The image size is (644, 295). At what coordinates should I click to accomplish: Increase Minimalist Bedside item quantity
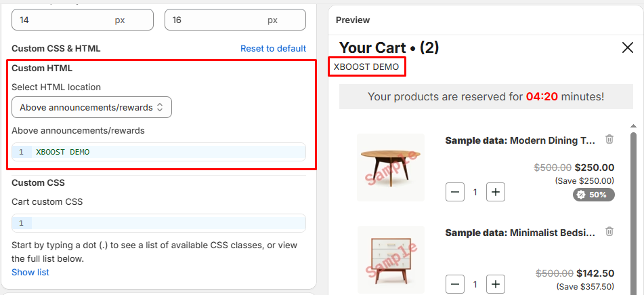pyautogui.click(x=496, y=284)
